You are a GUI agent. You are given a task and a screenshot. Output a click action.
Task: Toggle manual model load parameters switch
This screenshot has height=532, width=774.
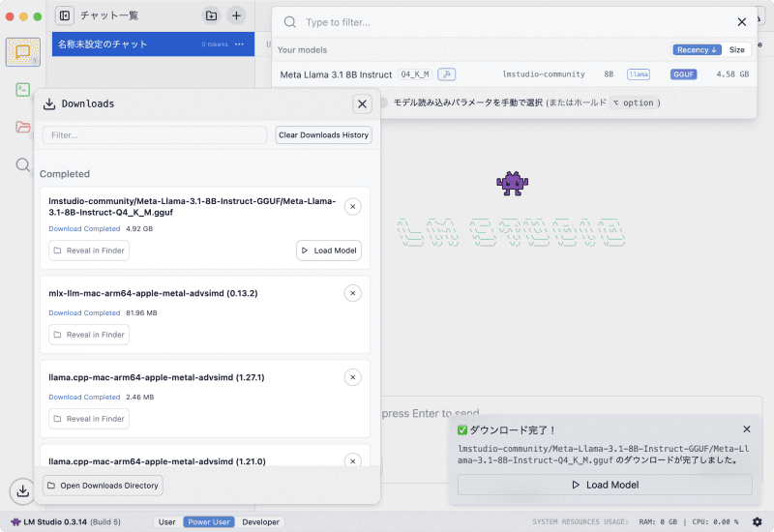point(383,103)
